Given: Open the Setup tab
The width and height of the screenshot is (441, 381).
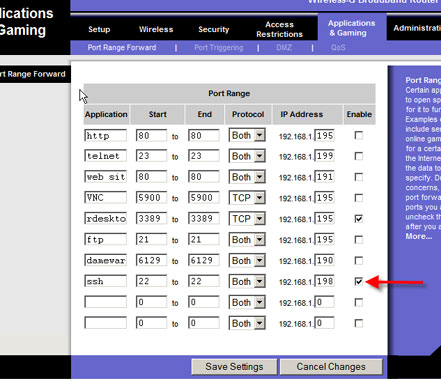Looking at the screenshot, I should click(99, 29).
